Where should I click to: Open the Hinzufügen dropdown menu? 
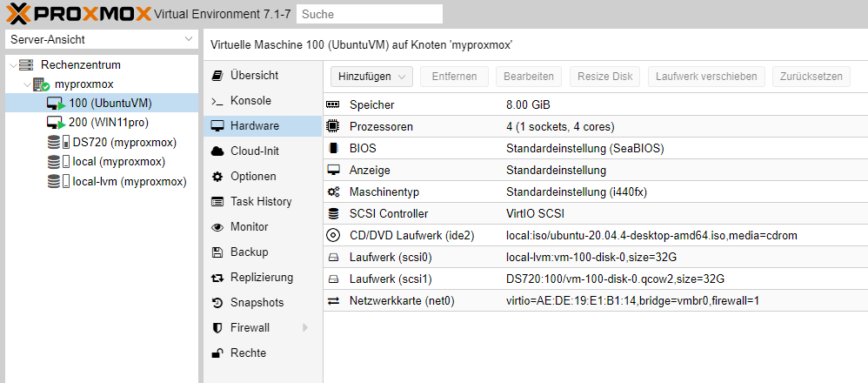371,77
